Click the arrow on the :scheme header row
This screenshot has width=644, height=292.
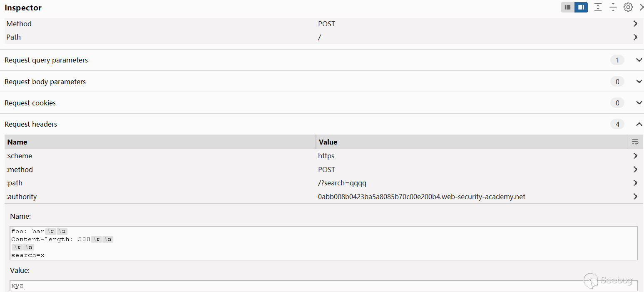(x=635, y=156)
